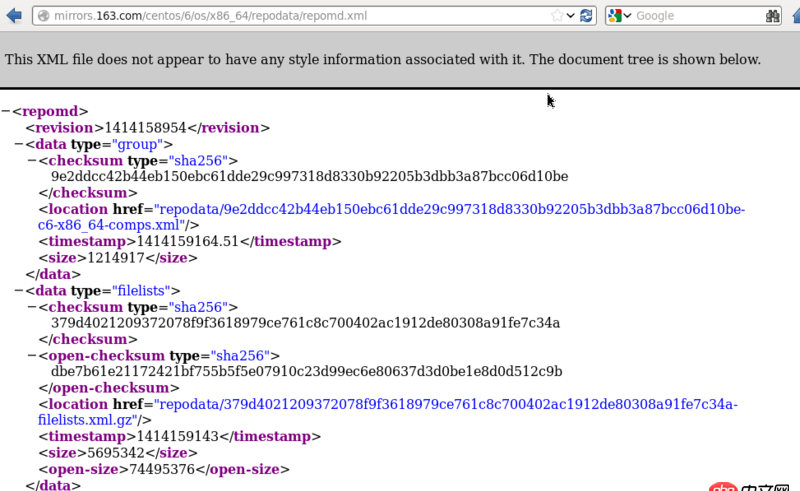Click the address bar URL text

click(x=210, y=16)
